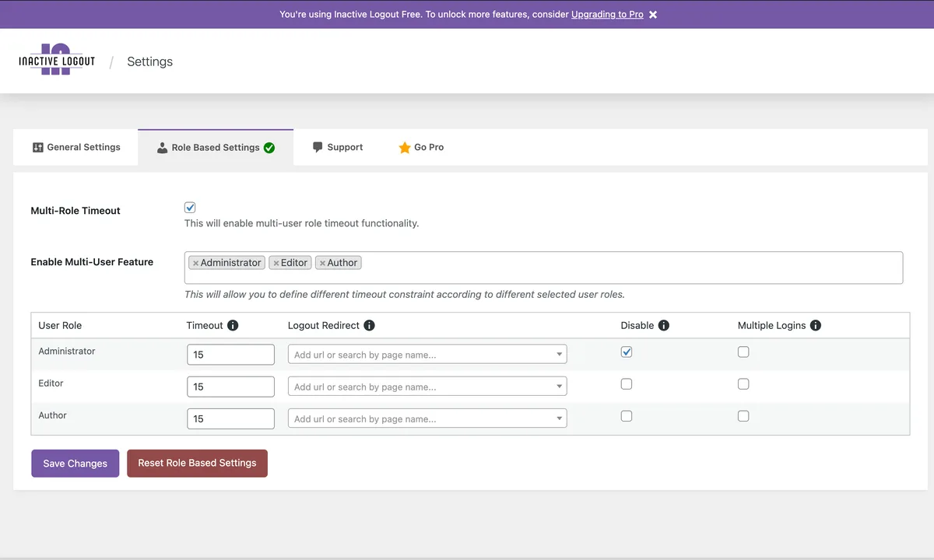Click the General Settings sliders icon
Viewport: 934px width, 560px height.
[37, 147]
